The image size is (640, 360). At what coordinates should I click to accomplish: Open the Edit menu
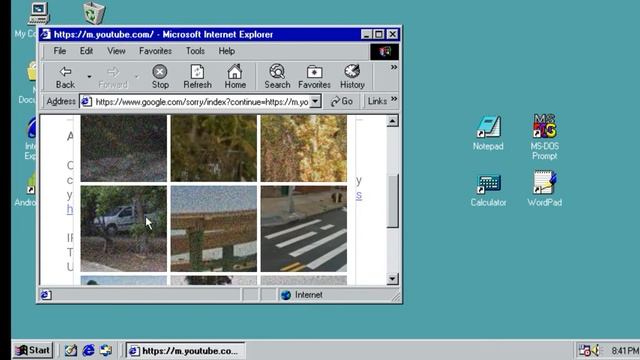86,51
